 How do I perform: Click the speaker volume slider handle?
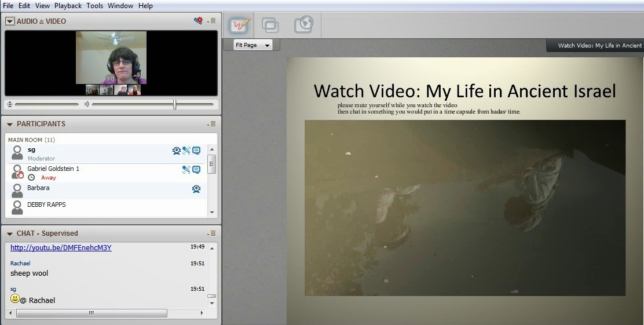point(174,104)
